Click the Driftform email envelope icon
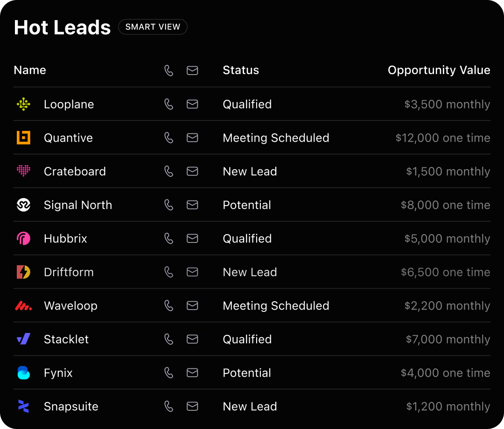 [192, 272]
